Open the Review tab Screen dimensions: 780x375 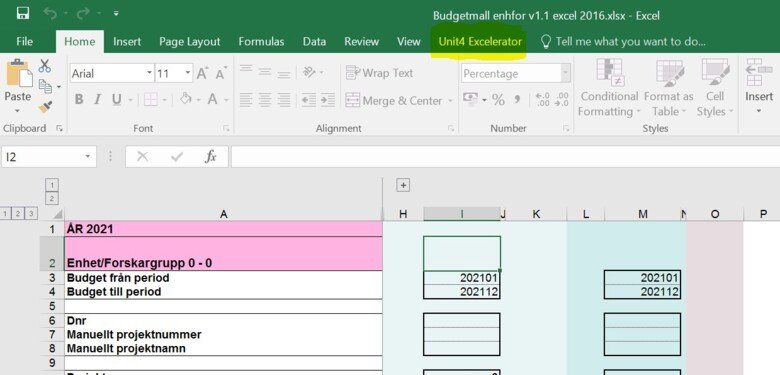click(x=362, y=42)
